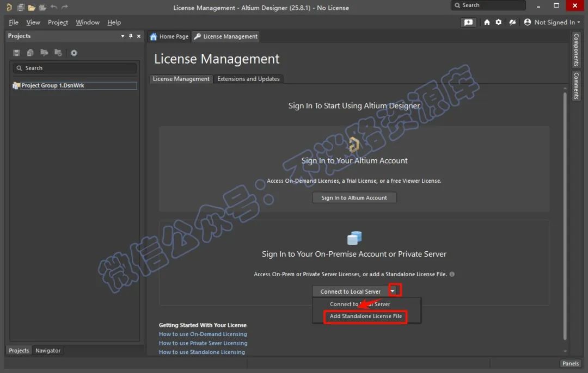Click the Altium logo icon in title bar
This screenshot has width=588, height=373.
click(9, 7)
